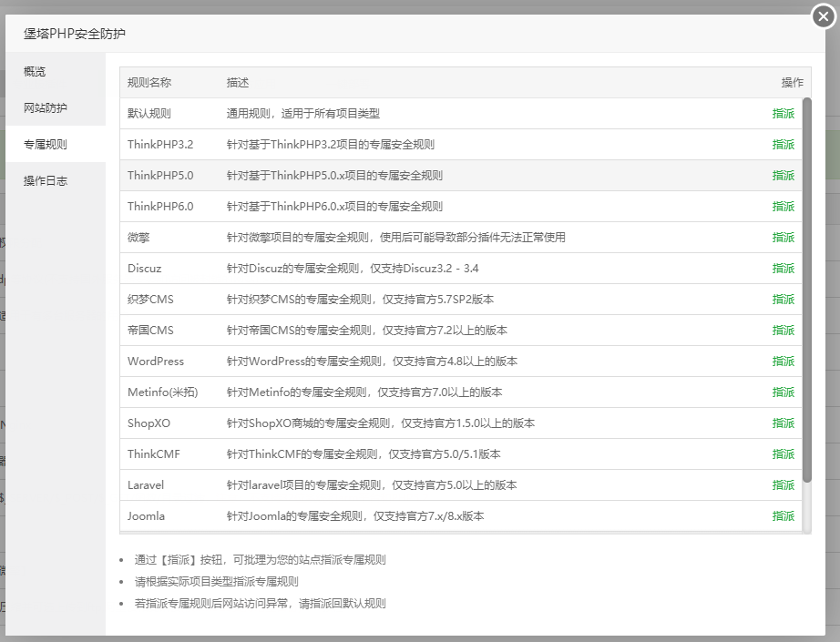Click 指派 for ThinkPHP5.0
Image resolution: width=840 pixels, height=642 pixels.
(x=784, y=176)
